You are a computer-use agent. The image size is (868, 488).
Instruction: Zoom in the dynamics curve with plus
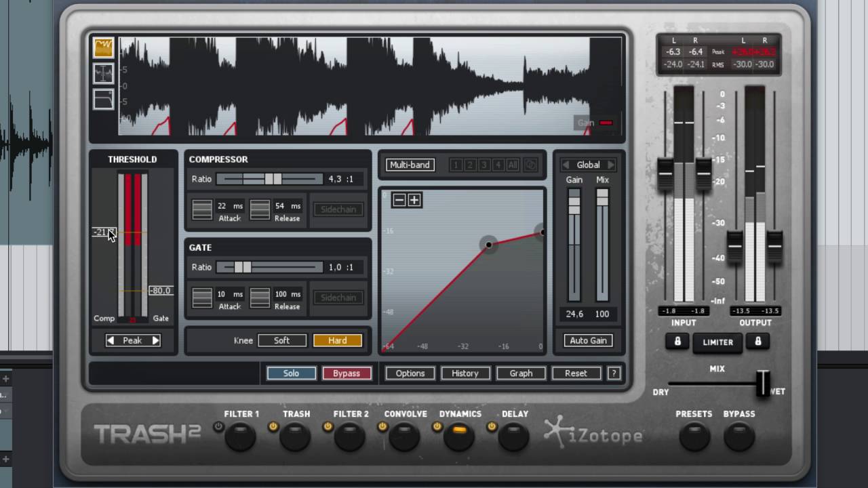[414, 200]
